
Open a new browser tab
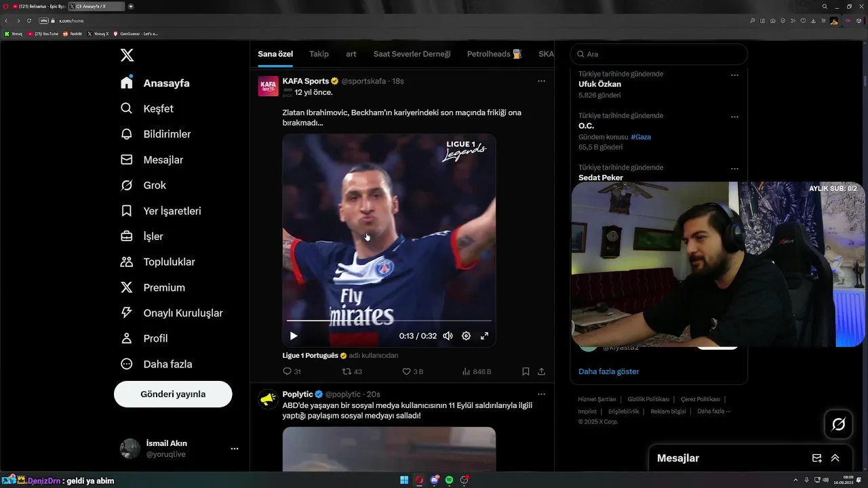coord(130,6)
